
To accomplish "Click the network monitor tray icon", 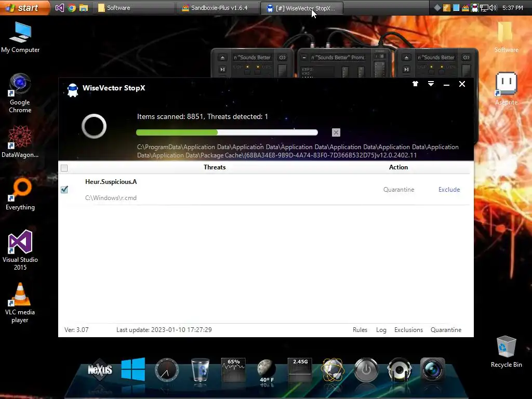I will tap(484, 8).
